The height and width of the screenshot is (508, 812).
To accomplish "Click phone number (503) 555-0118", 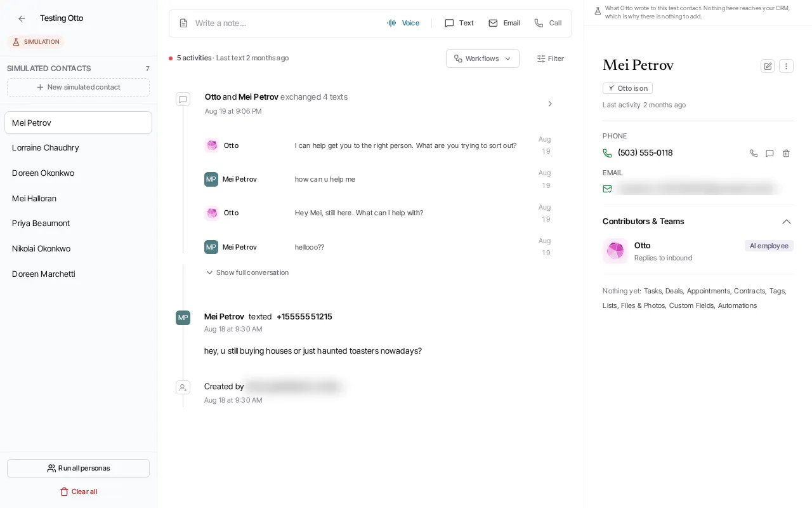I will [645, 153].
